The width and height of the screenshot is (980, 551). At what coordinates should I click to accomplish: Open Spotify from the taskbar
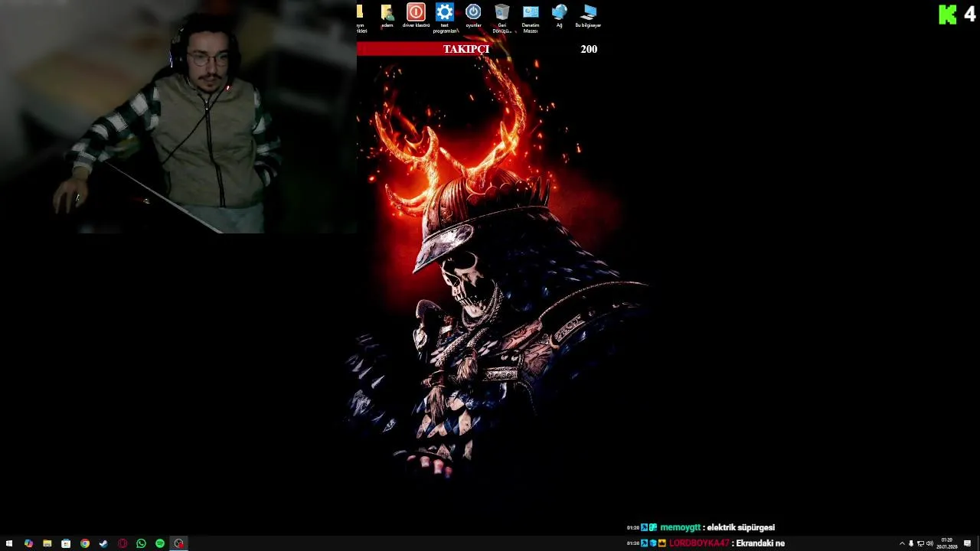click(x=160, y=543)
